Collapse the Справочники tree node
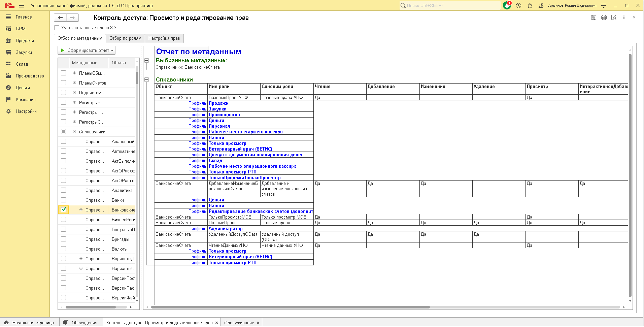Viewport: 644px width, 327px height. coord(74,132)
